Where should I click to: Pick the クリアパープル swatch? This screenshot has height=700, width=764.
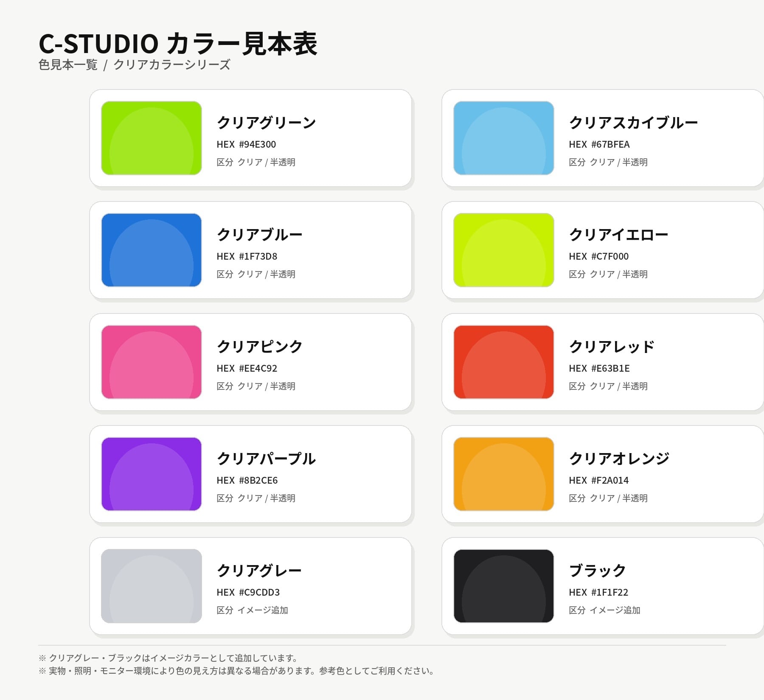click(152, 474)
